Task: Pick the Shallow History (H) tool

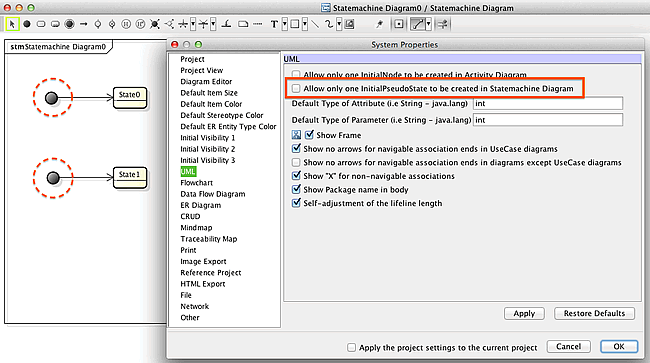Action: (126, 24)
